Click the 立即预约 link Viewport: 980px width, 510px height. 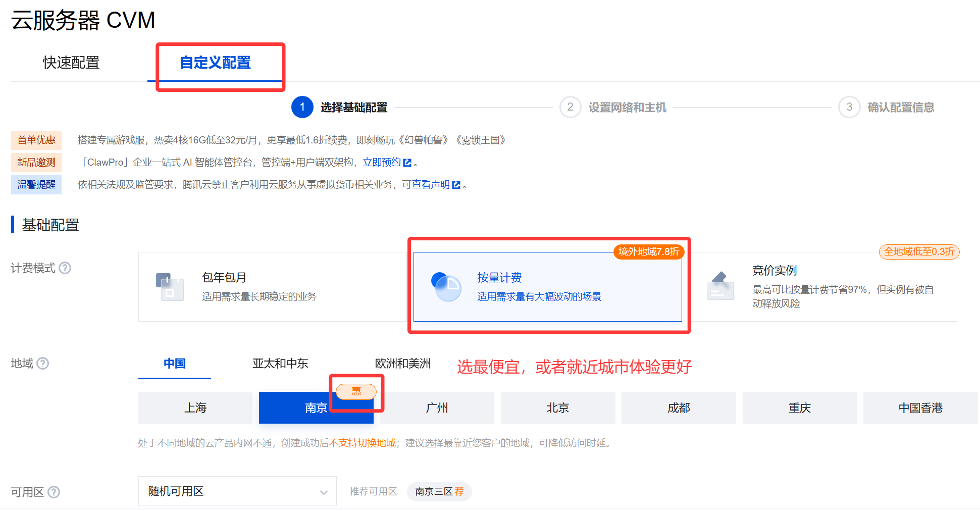tap(382, 162)
